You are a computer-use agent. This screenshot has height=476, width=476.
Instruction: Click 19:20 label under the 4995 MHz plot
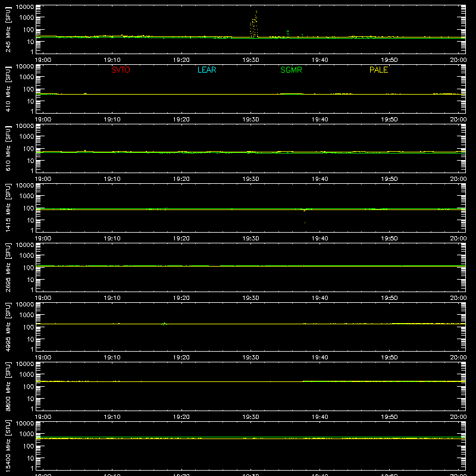pos(181,358)
